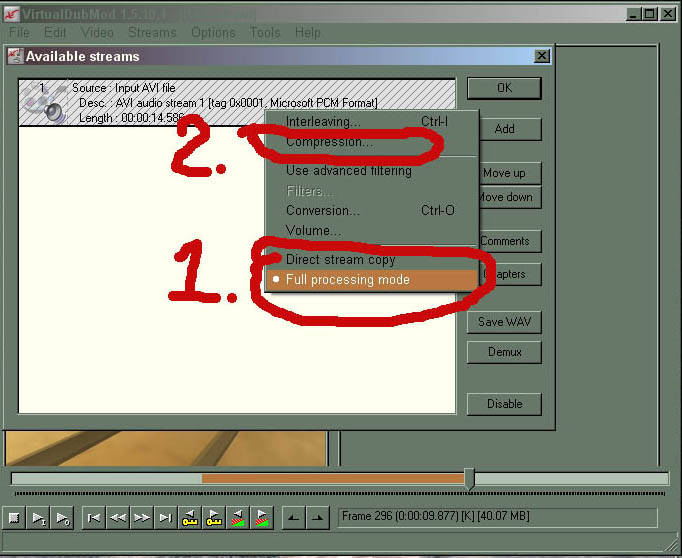Open the Video menu
Viewport: 682px width, 558px height.
97,33
